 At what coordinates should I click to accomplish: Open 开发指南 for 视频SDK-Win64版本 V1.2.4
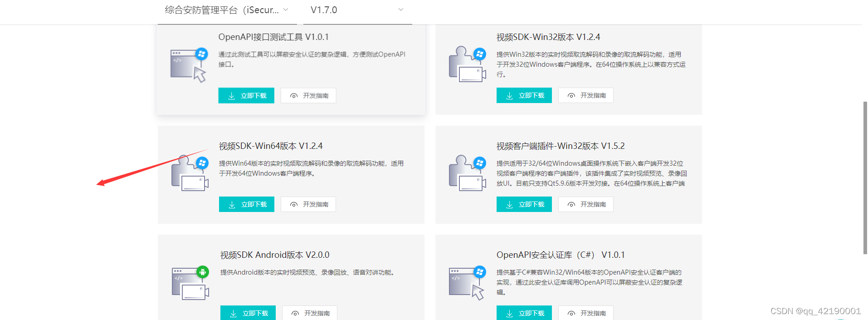pos(308,204)
